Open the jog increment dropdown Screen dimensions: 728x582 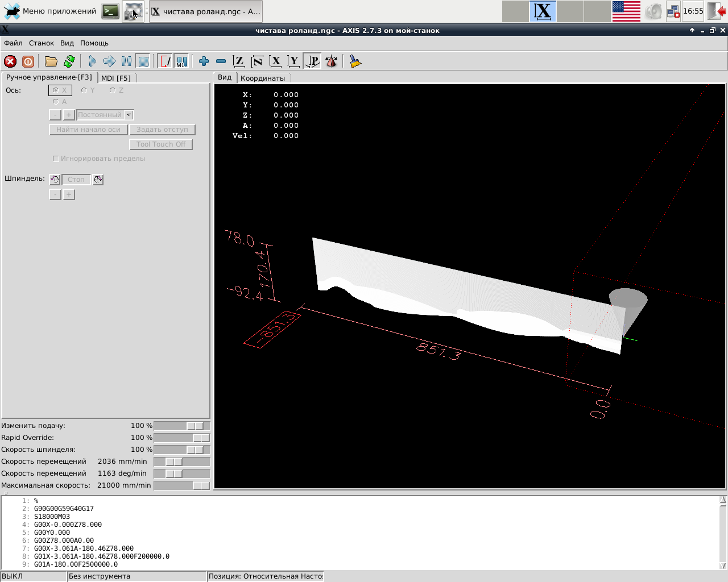(x=129, y=115)
